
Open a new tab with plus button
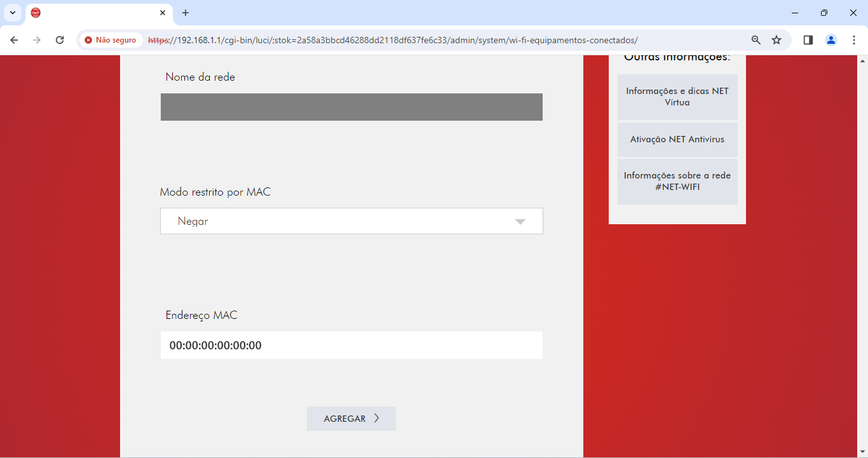click(186, 13)
